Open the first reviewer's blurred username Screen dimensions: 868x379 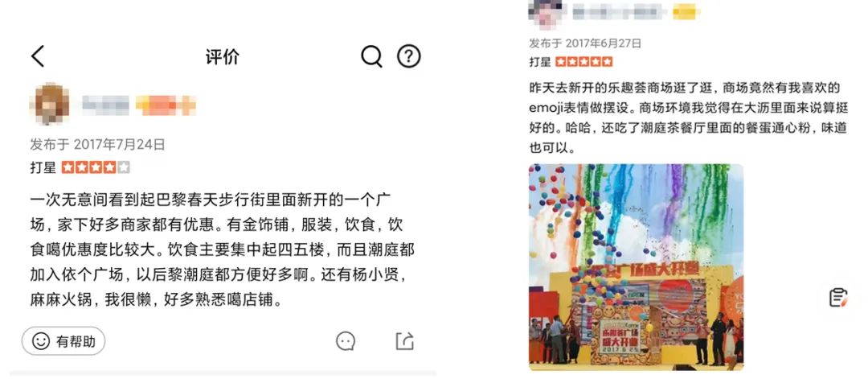coord(105,105)
